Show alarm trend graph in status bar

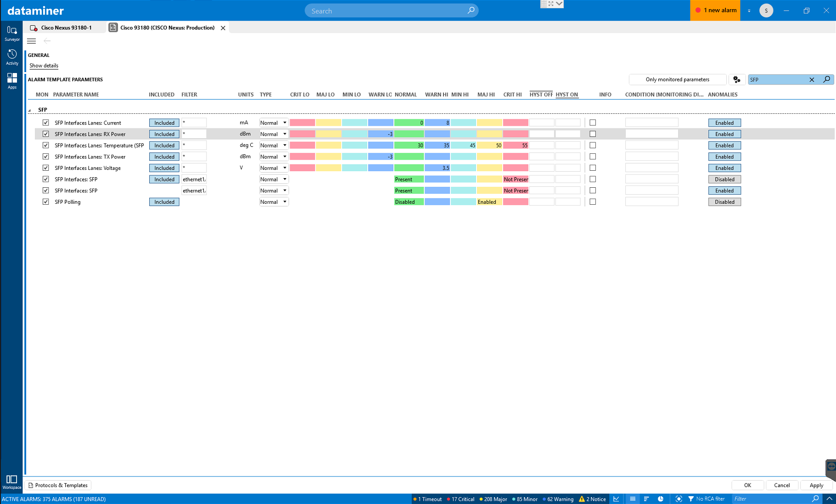616,499
